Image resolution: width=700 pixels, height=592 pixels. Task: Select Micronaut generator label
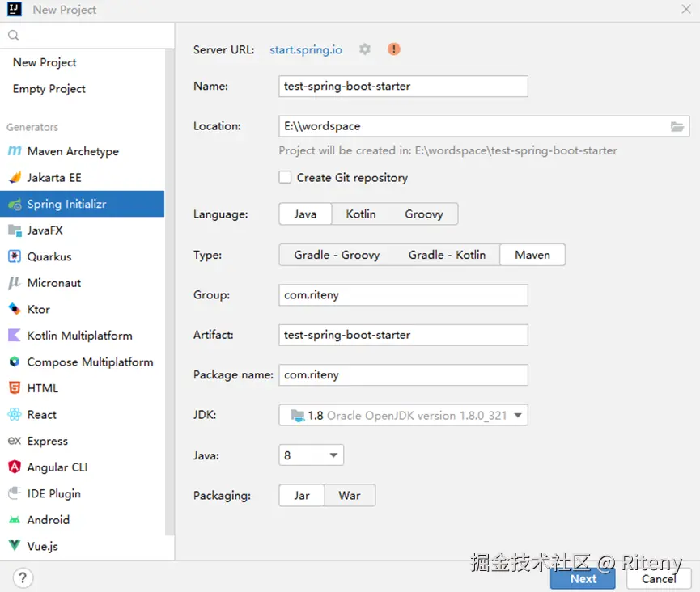[x=54, y=283]
